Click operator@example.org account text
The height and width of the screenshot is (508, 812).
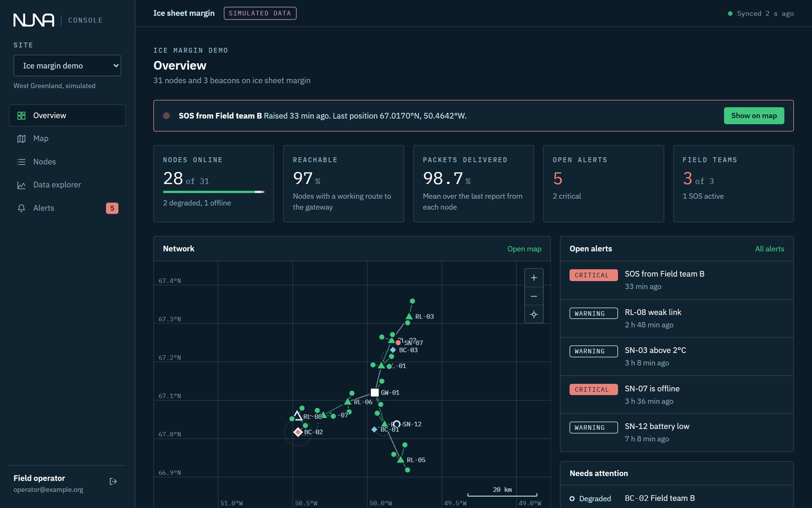[x=48, y=490]
